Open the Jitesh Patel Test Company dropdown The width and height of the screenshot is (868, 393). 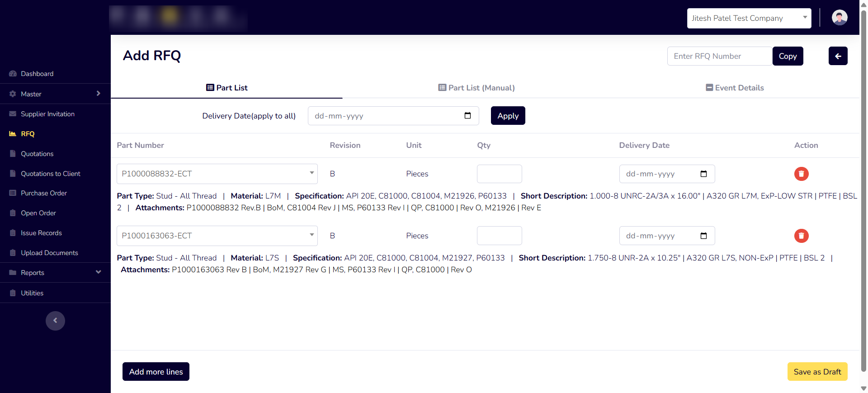pyautogui.click(x=749, y=18)
